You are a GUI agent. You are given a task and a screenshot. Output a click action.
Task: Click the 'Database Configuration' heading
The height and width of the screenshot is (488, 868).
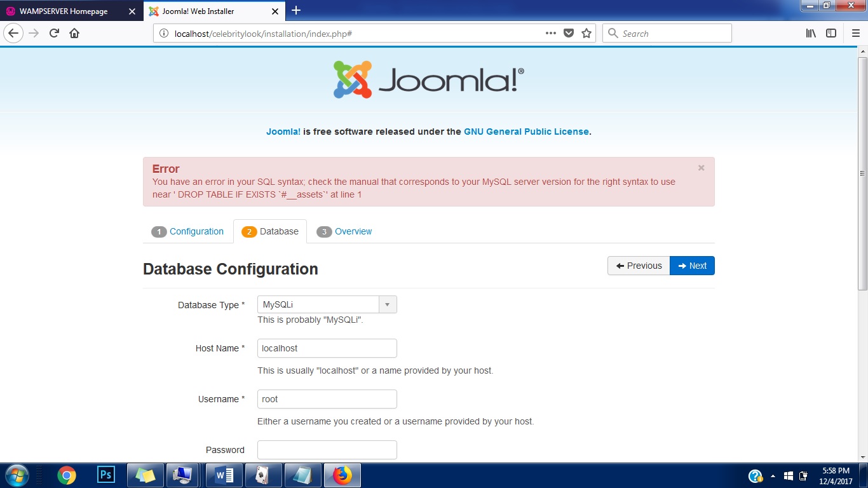tap(231, 269)
